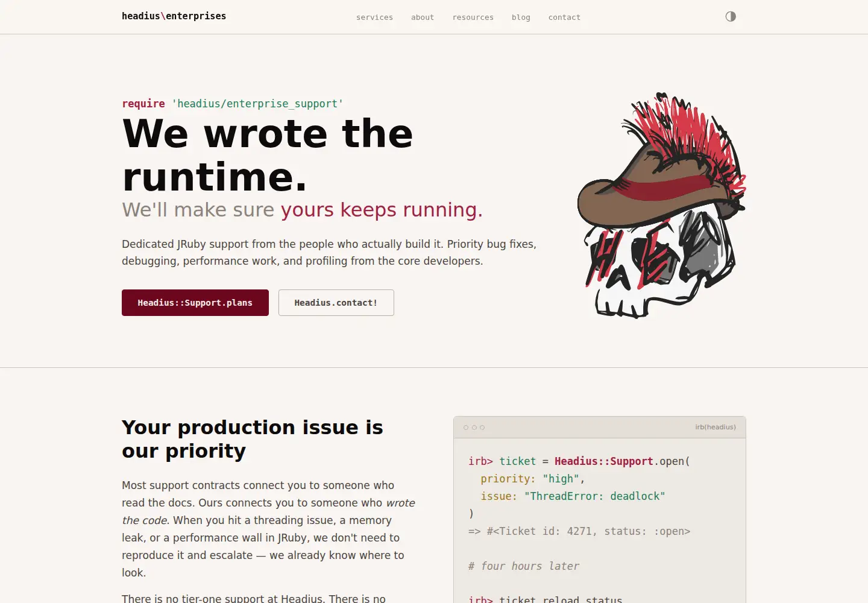Click the 'We wrote the runtime.' headline

[x=268, y=155]
